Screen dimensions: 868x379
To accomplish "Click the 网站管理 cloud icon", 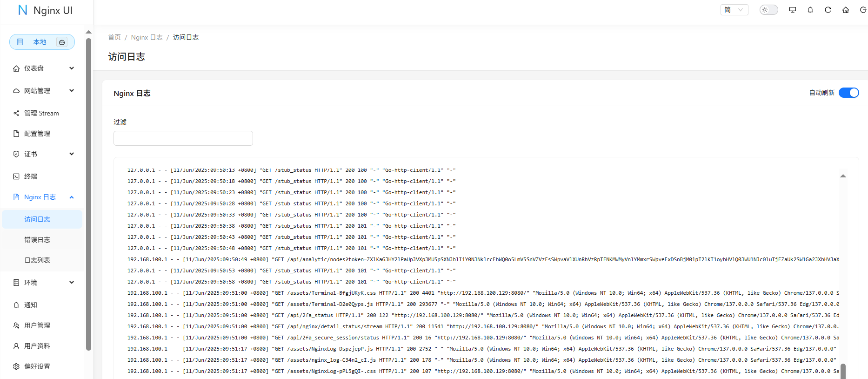I will click(16, 91).
